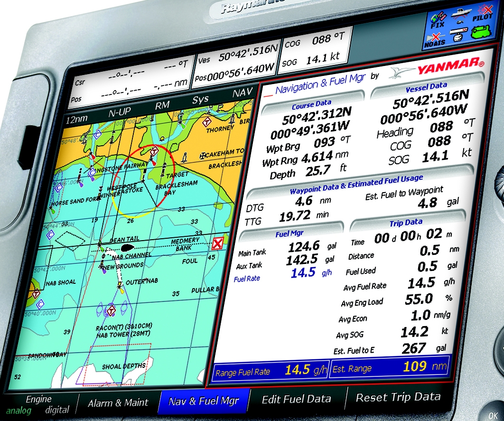The image size is (504, 421).
Task: Select the lighthouse symbol left of TARGET label
Action: click(163, 170)
